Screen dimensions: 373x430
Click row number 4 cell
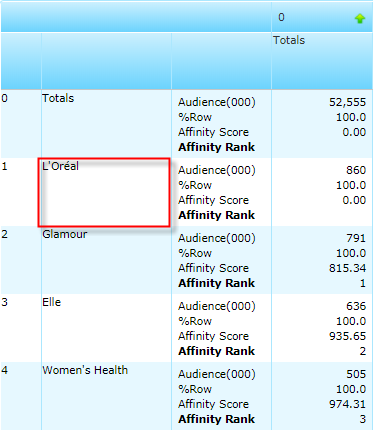pos(4,370)
